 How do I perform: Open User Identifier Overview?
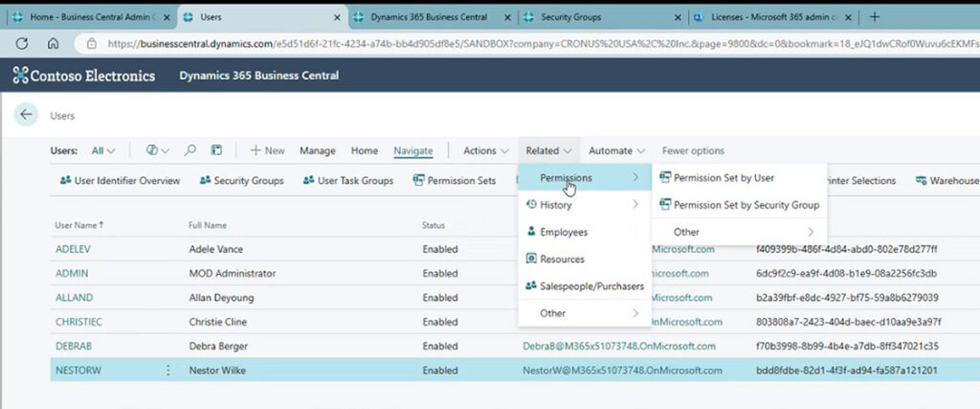[x=120, y=181]
